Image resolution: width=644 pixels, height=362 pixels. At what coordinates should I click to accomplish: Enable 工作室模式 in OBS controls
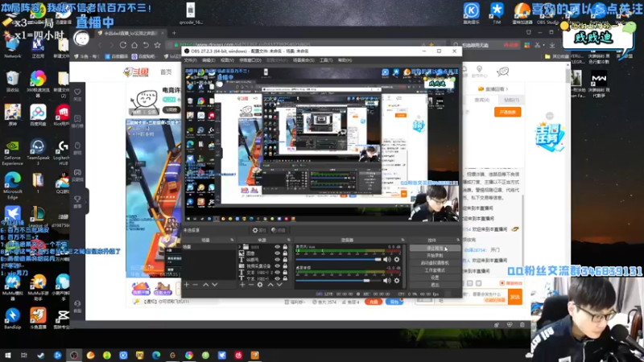435,270
